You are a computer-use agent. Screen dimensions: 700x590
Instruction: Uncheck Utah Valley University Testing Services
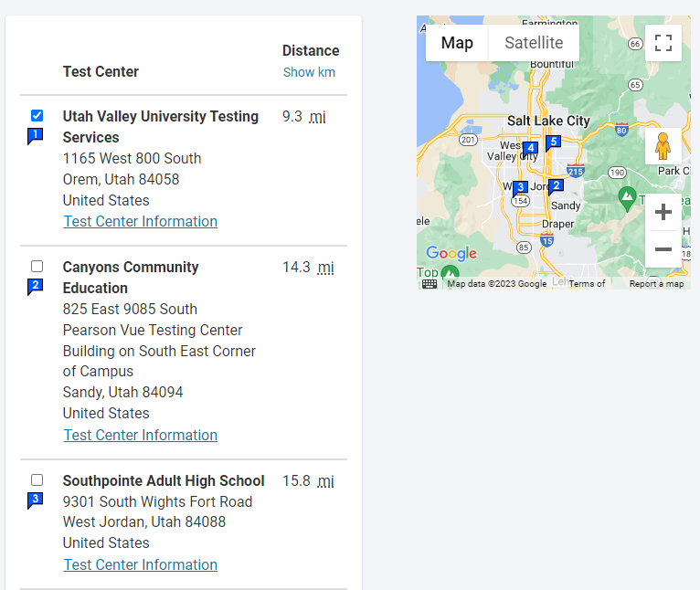(x=37, y=116)
